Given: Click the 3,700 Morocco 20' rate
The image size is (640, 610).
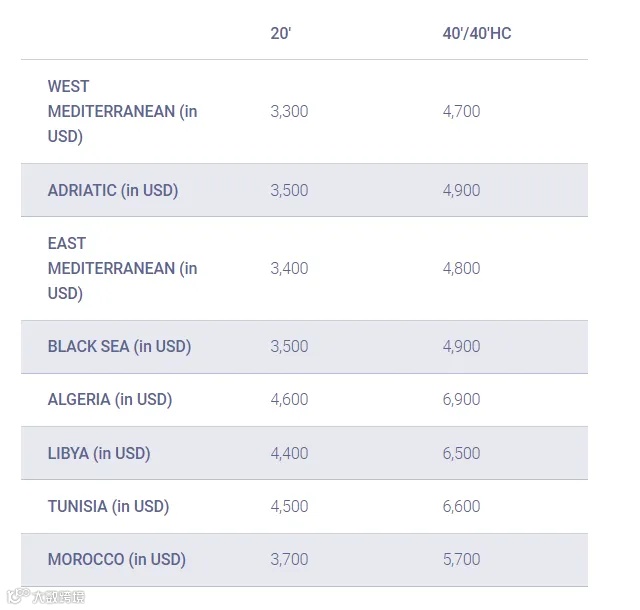Looking at the screenshot, I should [289, 559].
